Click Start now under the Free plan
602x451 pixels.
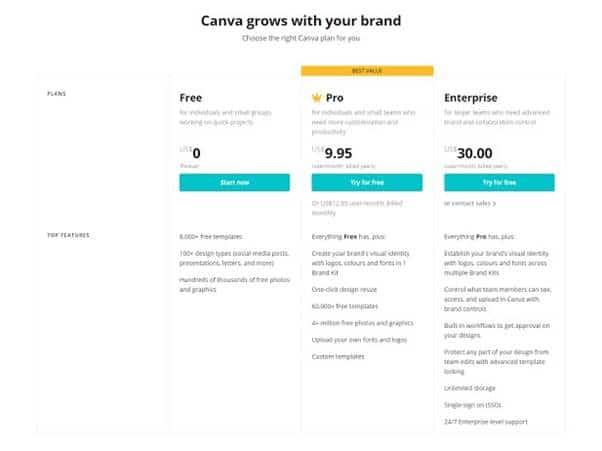[x=235, y=182]
